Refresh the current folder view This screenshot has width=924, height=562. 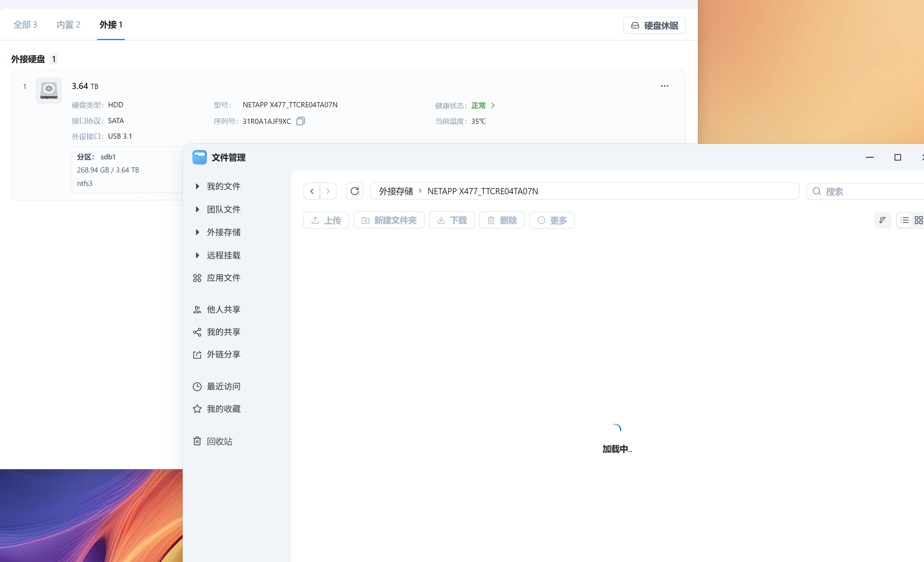tap(354, 191)
